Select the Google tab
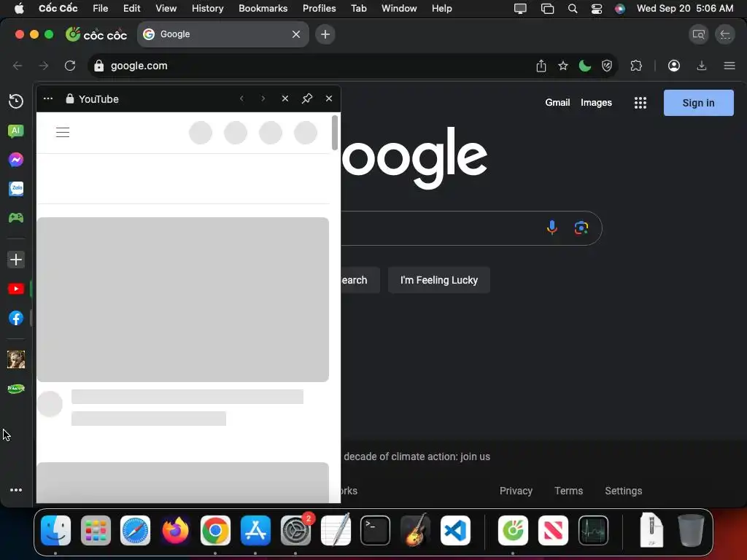Image resolution: width=747 pixels, height=560 pixels. click(x=223, y=34)
